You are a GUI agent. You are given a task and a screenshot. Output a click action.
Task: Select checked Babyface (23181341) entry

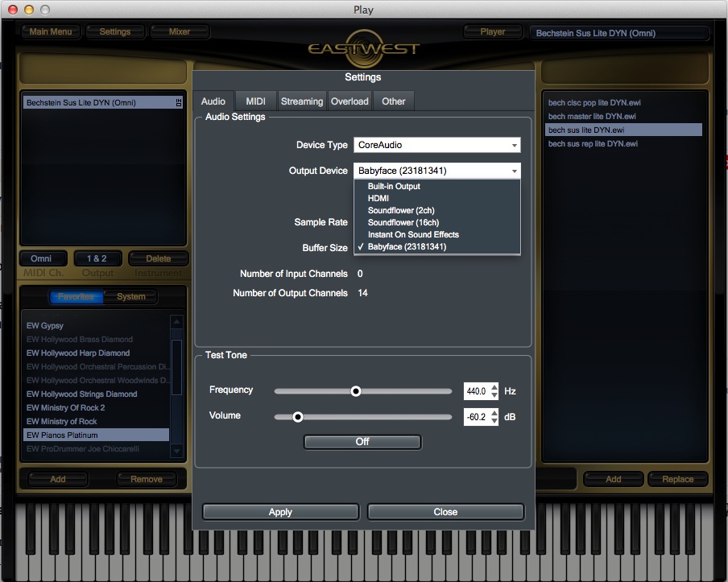[x=437, y=246]
